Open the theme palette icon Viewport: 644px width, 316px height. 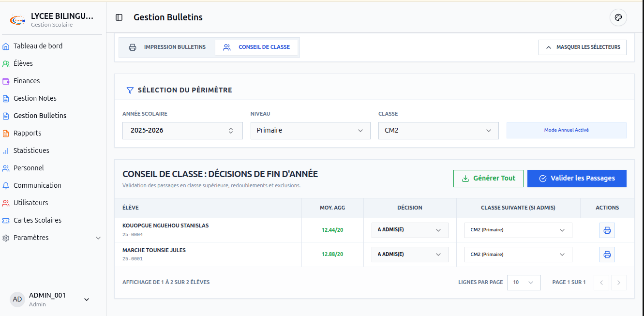click(x=618, y=17)
